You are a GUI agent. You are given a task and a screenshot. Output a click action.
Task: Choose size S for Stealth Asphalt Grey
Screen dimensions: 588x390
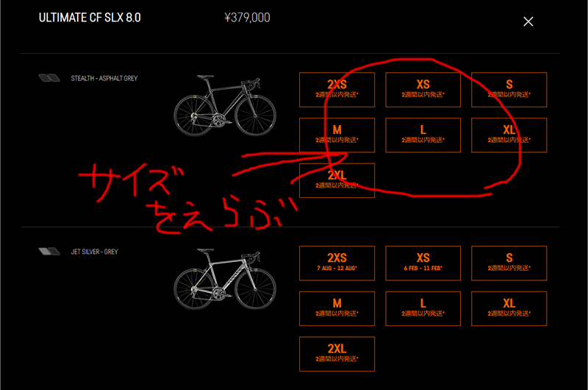pyautogui.click(x=509, y=90)
